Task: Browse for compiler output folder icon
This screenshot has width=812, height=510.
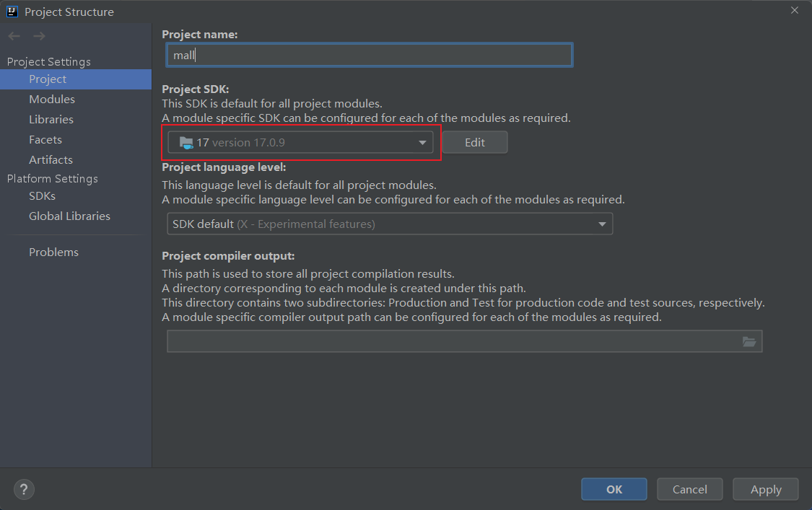Action: point(749,342)
